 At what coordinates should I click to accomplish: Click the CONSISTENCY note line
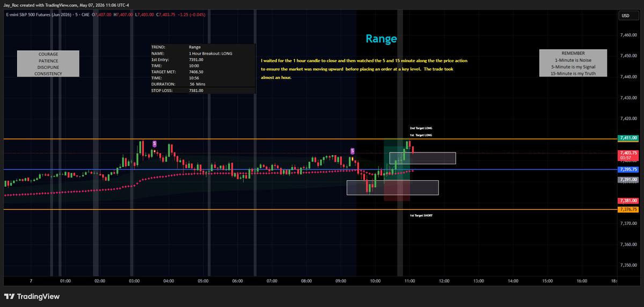point(48,74)
